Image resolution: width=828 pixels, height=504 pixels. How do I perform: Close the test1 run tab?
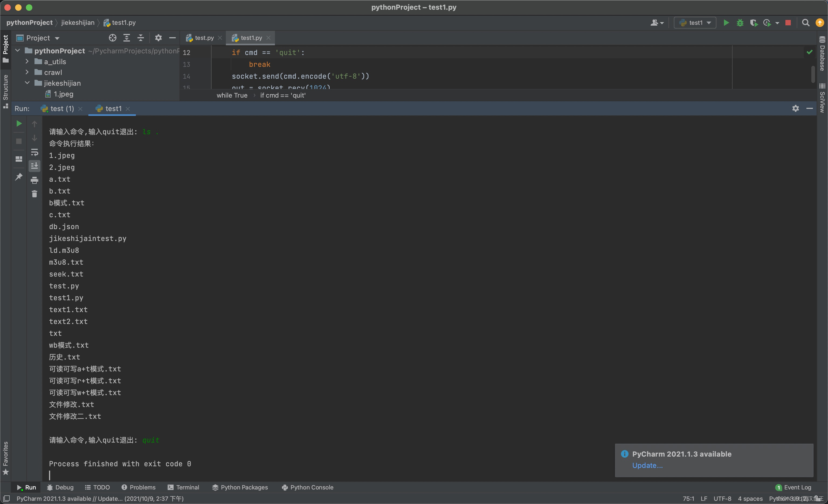(128, 109)
